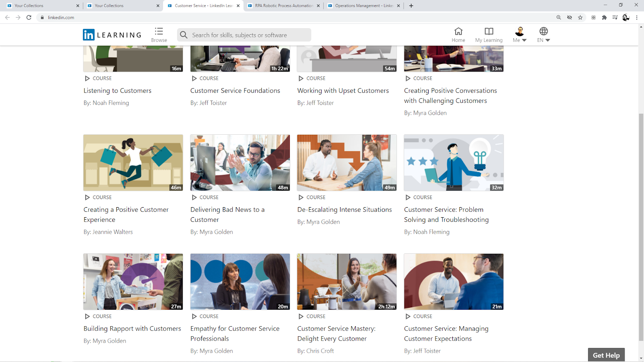Viewport: 644px width, 362px height.
Task: Click author Noah Fleming under Listening to Customers
Action: point(111,103)
